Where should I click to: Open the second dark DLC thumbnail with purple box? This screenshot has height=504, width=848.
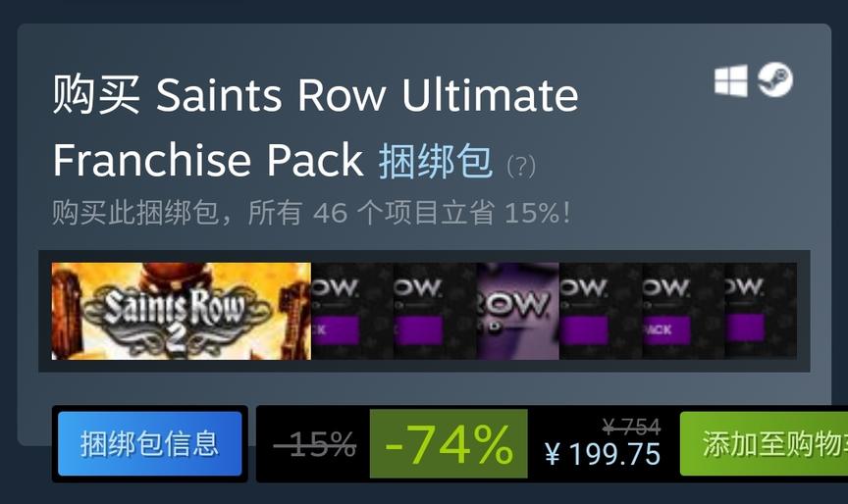(x=435, y=311)
